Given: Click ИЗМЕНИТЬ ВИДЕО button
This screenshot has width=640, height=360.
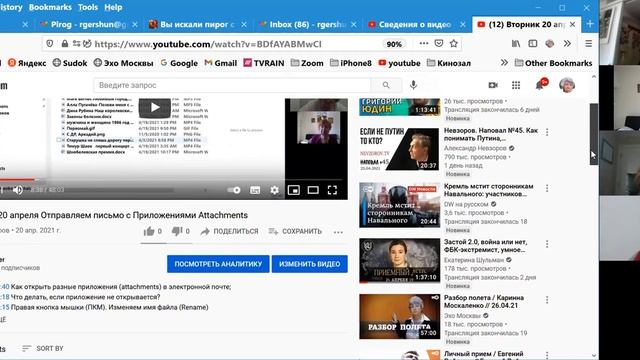Looking at the screenshot, I should [x=310, y=264].
